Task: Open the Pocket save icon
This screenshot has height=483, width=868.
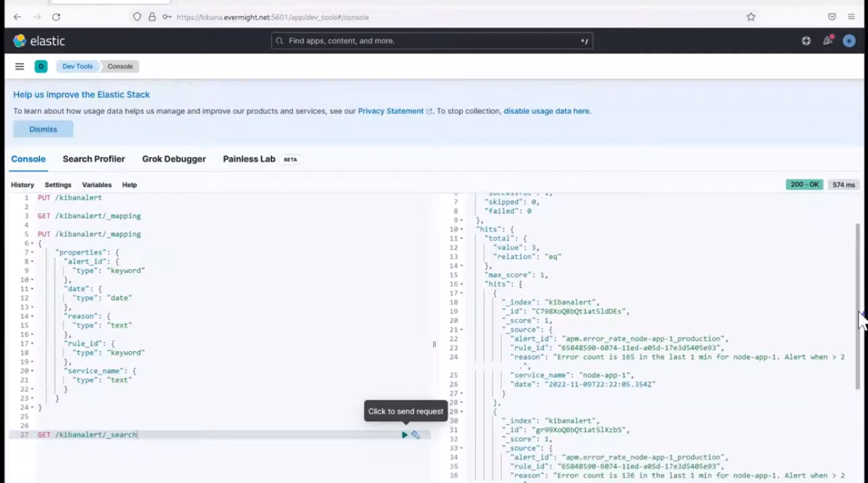Action: tap(832, 17)
